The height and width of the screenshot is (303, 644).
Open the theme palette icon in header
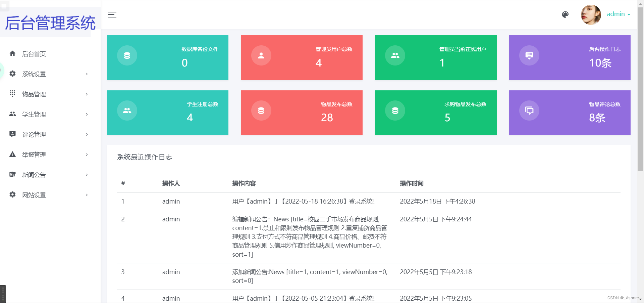(565, 14)
